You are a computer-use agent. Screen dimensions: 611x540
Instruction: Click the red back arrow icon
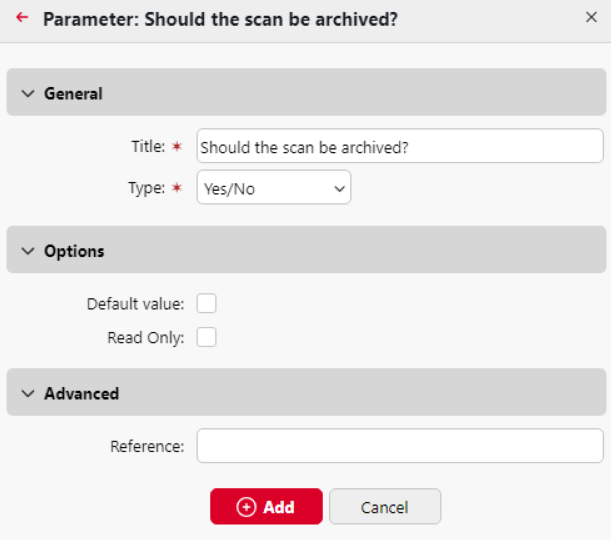pos(23,17)
